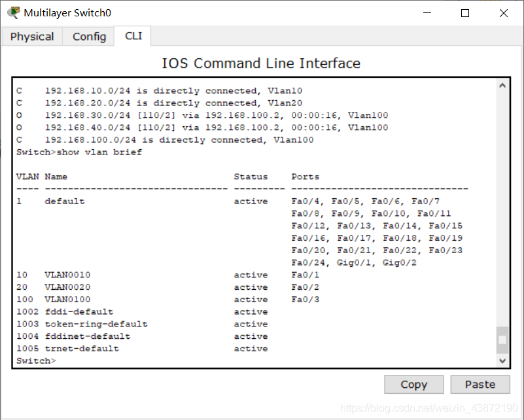Click the Ports column header
Image resolution: width=524 pixels, height=420 pixels.
305,177
